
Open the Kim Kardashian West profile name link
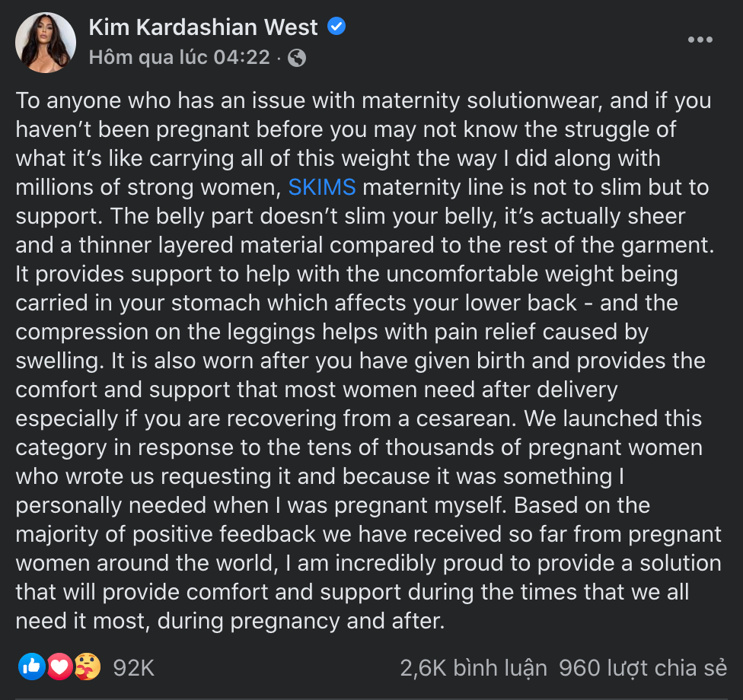203,27
